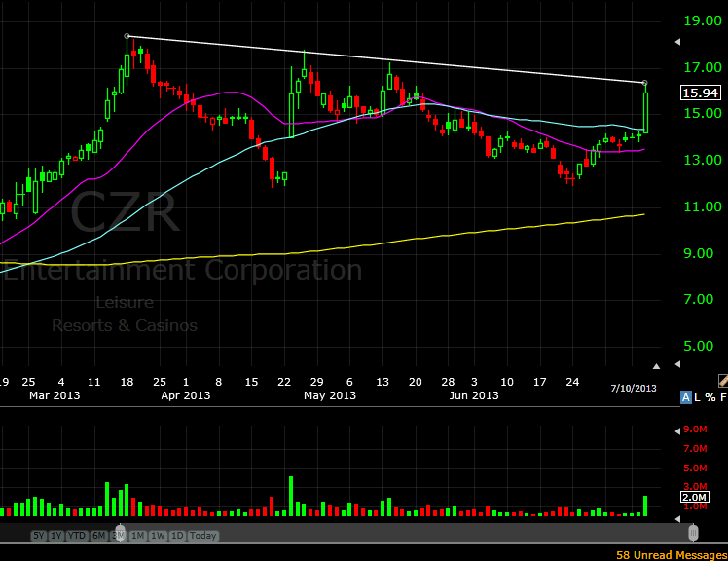Toggle the L (log) scale option
Screen dimensions: 728x561
coord(698,397)
